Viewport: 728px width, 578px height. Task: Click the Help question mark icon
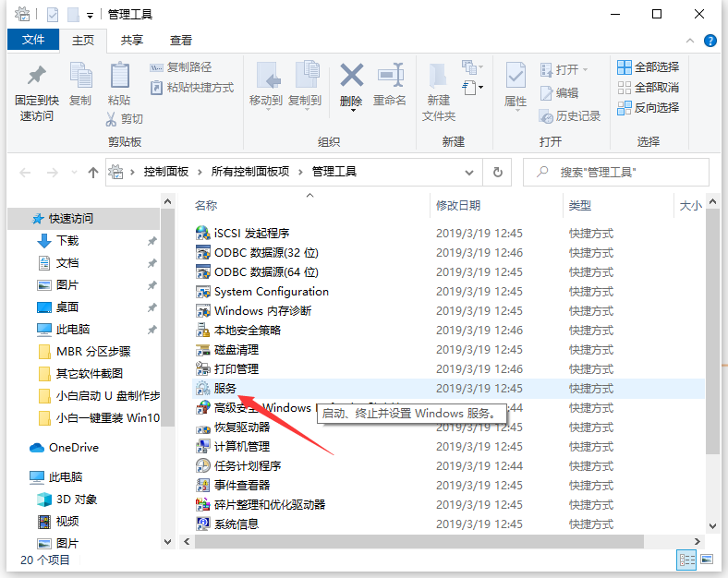point(710,41)
